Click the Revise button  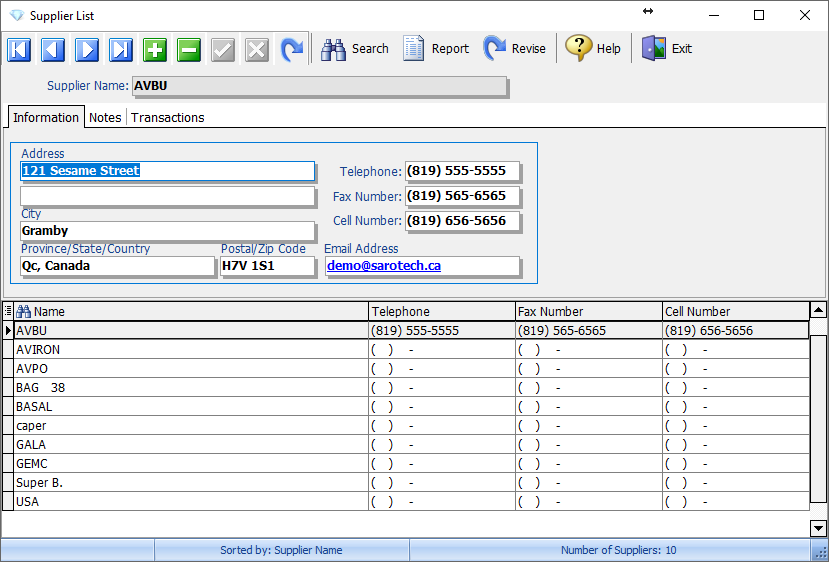pyautogui.click(x=515, y=48)
